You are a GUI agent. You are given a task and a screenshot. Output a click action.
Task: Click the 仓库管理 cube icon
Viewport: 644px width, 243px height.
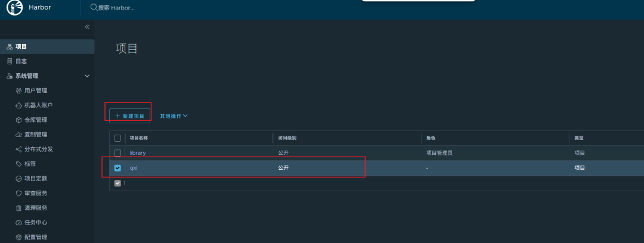tap(18, 120)
